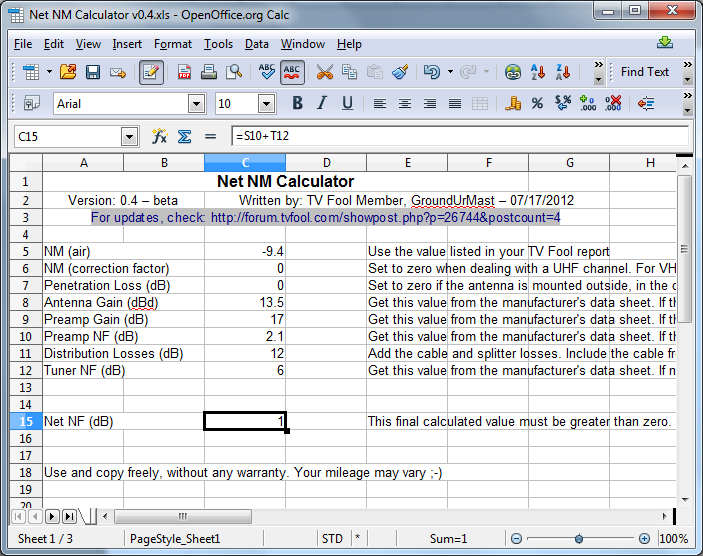Toggle AutoSpellcheck on or off
Image resolution: width=703 pixels, height=556 pixels.
tap(292, 72)
